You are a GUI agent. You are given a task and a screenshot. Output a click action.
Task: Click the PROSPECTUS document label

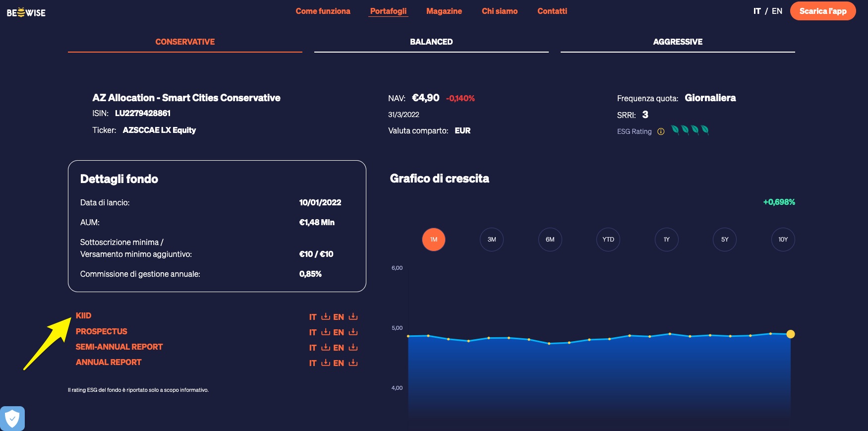pos(101,331)
